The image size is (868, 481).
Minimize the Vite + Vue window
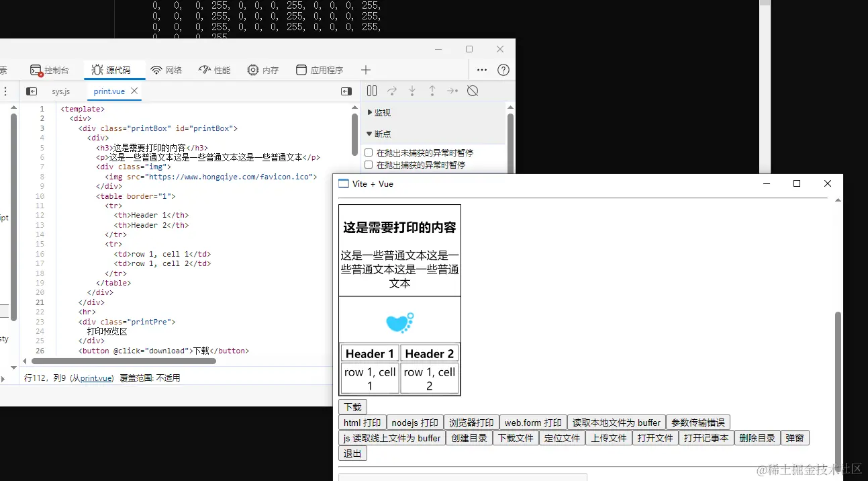click(766, 183)
